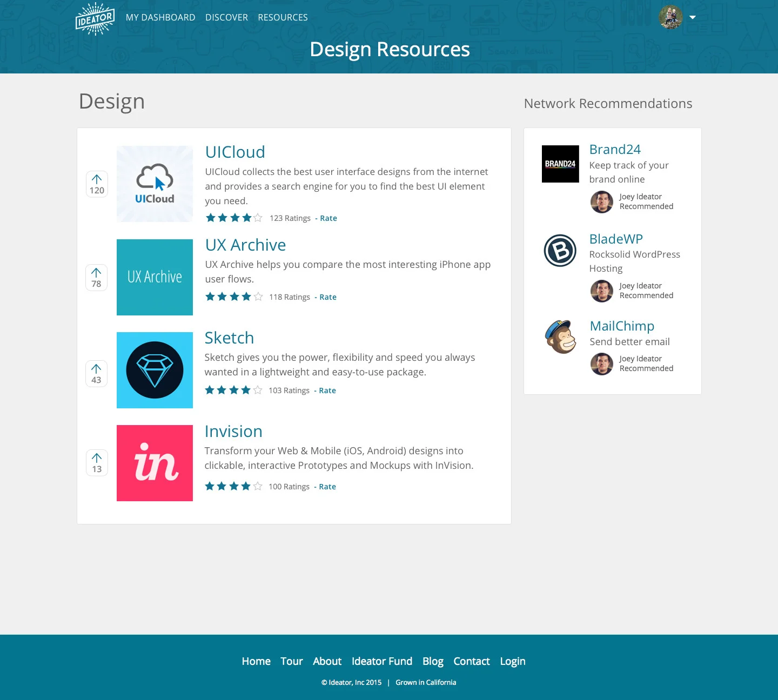Expand the user account dropdown arrow
The image size is (778, 700).
[693, 17]
